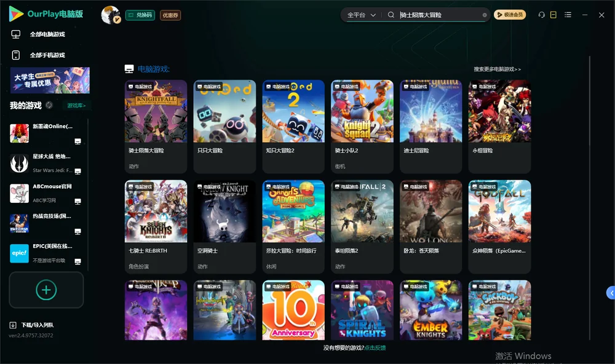Open the 迪士尼冒险 game card
This screenshot has width=615, height=364.
coord(431,127)
